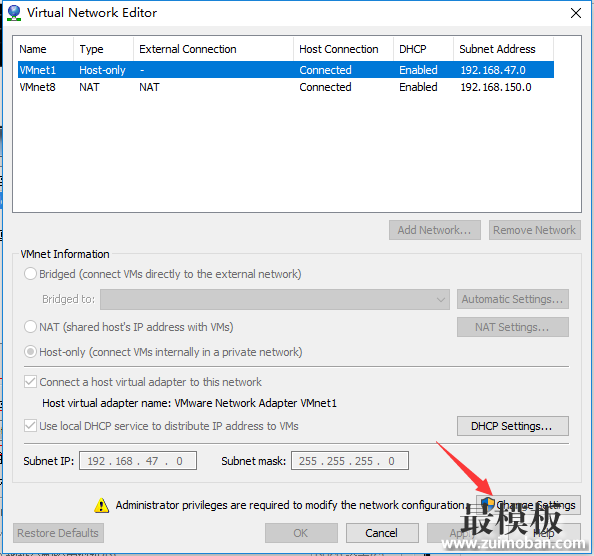This screenshot has height=556, width=594.
Task: Click the shield icon on Change Settings
Action: pyautogui.click(x=488, y=504)
